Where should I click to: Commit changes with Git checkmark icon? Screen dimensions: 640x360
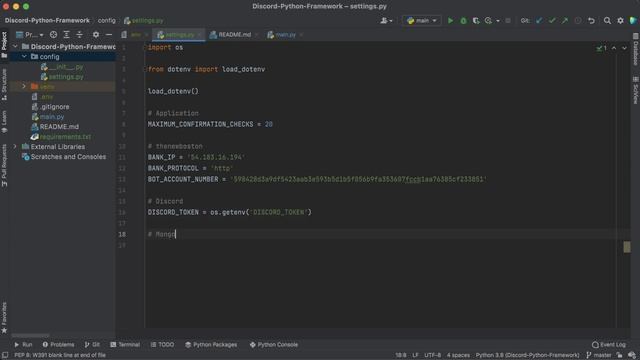pyautogui.click(x=552, y=20)
